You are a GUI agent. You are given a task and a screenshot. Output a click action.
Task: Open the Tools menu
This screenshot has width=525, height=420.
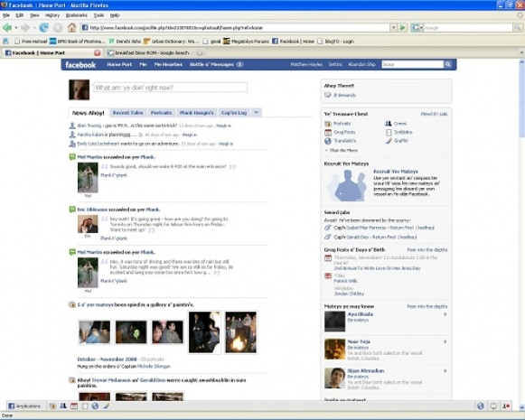pyautogui.click(x=98, y=15)
